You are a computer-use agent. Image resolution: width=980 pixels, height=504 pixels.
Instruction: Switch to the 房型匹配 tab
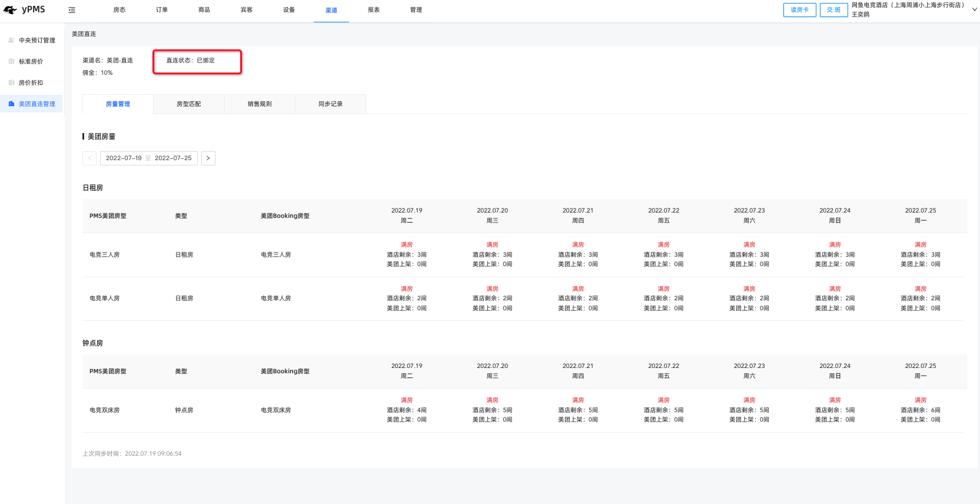[x=189, y=104]
